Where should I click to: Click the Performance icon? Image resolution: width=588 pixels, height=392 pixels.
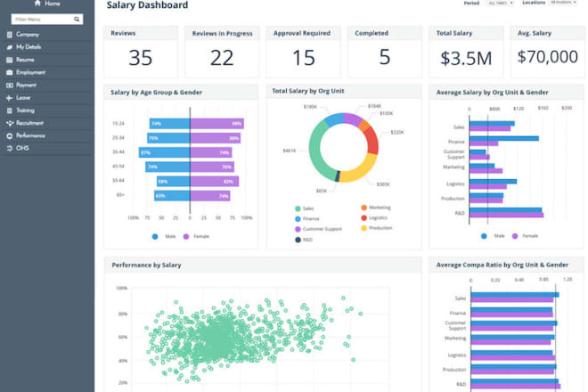(10, 135)
